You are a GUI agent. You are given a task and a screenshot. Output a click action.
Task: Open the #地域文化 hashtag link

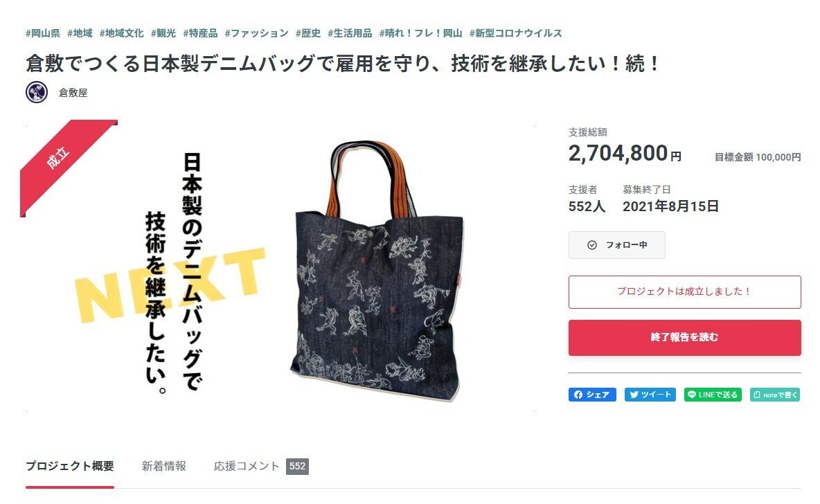pyautogui.click(x=121, y=33)
